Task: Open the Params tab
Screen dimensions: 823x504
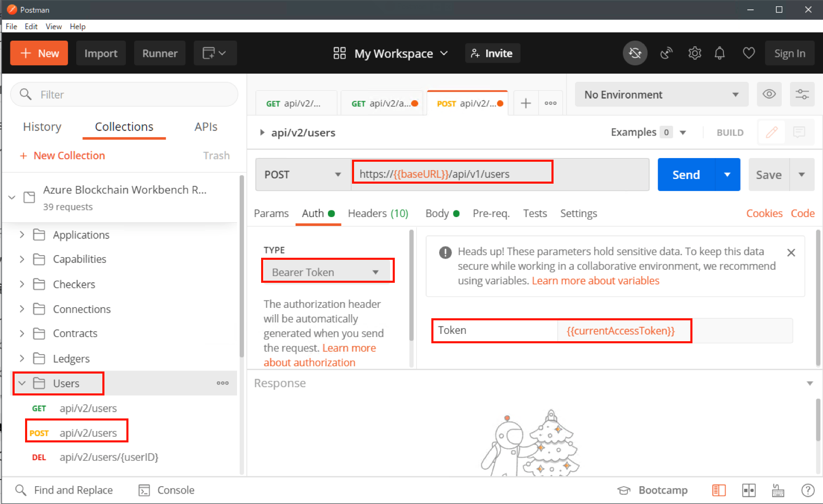Action: (271, 213)
